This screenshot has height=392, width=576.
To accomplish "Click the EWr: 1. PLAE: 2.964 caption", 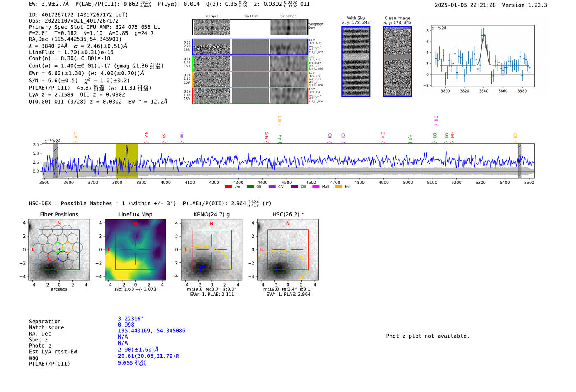I will (288, 295).
